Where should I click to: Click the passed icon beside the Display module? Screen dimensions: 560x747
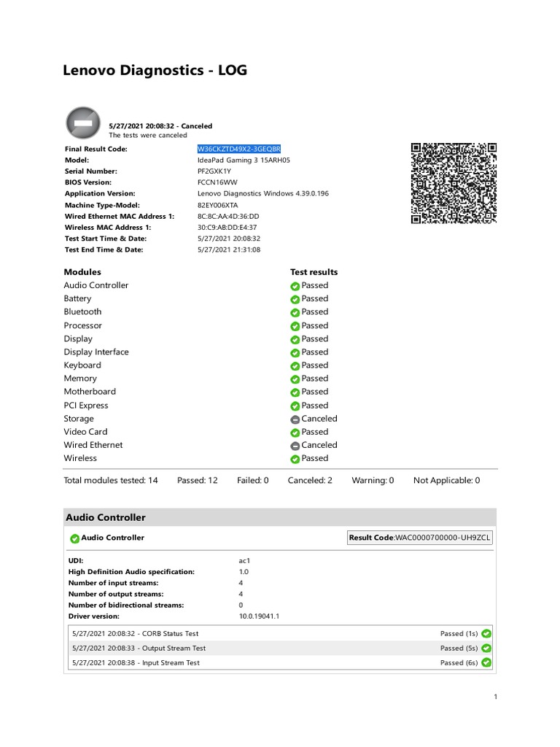295,340
